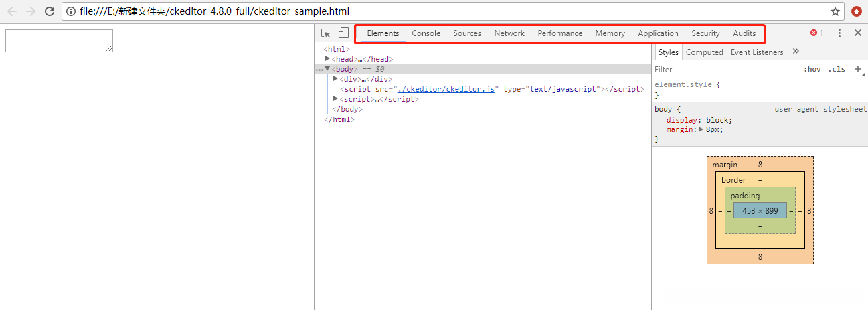
Task: Open the Event Listeners sidebar tab
Action: 757,52
